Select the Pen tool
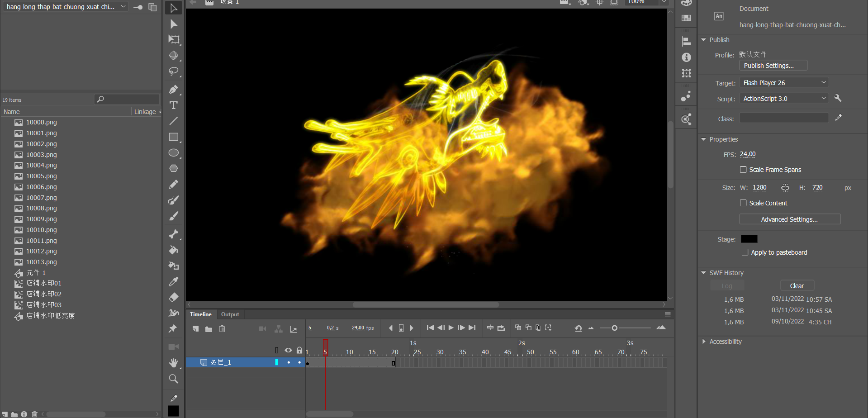This screenshot has height=418, width=868. click(x=173, y=90)
